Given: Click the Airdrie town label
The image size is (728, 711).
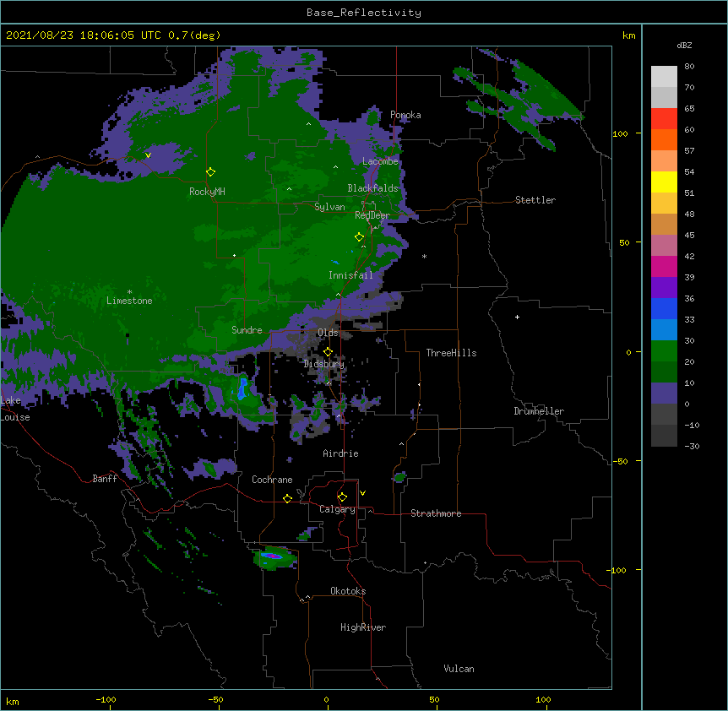Looking at the screenshot, I should (340, 453).
